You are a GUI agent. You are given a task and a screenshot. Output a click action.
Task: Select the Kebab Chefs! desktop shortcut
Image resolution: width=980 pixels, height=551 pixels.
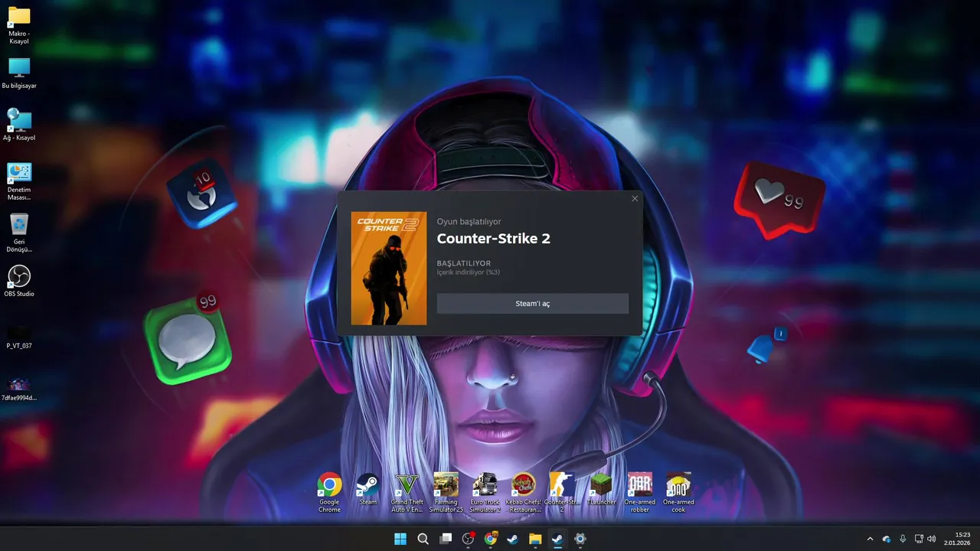(524, 493)
